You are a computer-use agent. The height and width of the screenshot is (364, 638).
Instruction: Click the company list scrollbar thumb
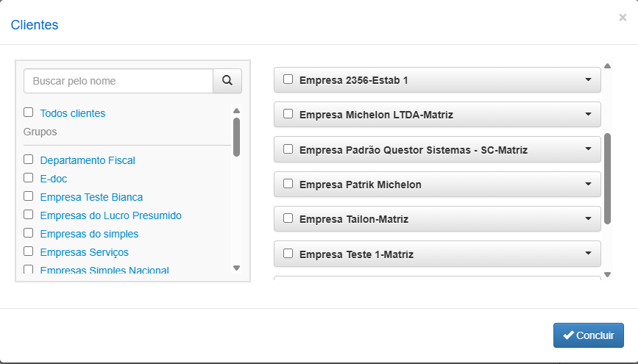pos(607,179)
